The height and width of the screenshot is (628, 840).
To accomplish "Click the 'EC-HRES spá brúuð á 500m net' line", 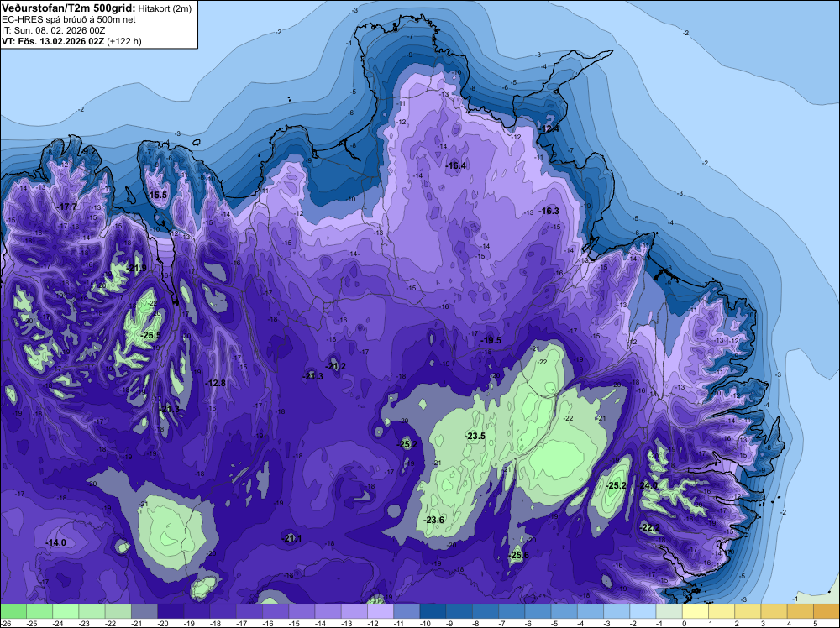I will point(69,19).
